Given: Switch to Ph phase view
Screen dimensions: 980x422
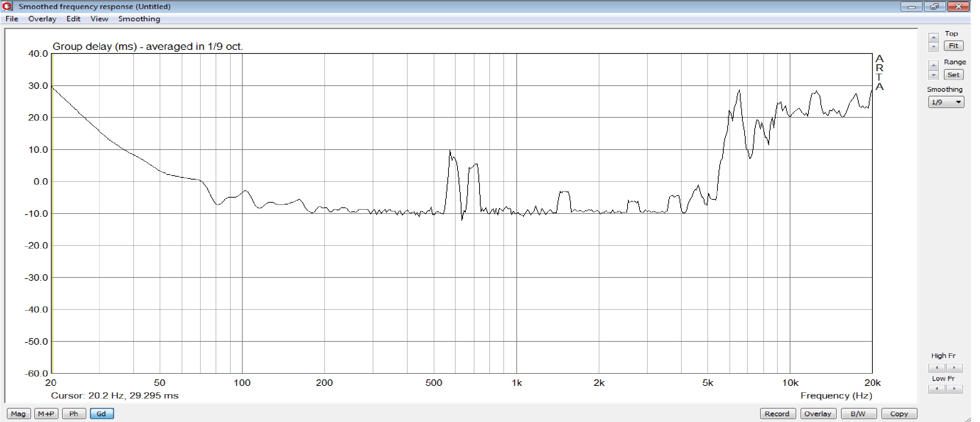Looking at the screenshot, I should click(x=74, y=414).
